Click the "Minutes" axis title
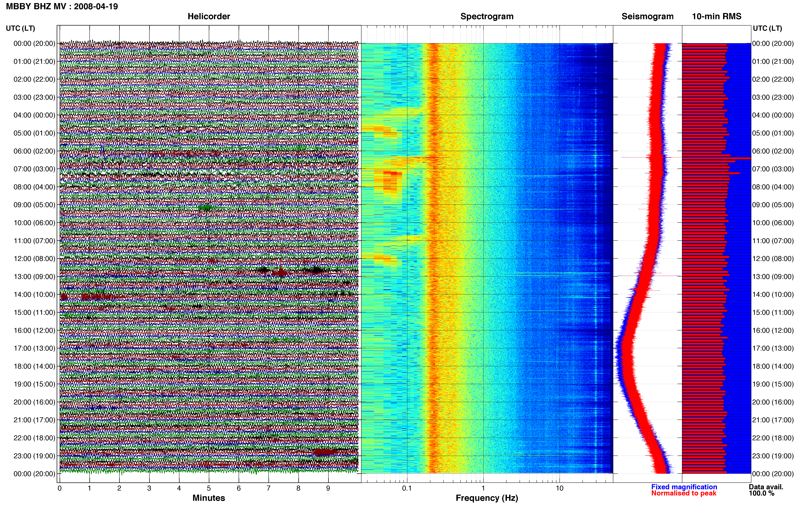Screen dimensions: 812x508 click(209, 498)
